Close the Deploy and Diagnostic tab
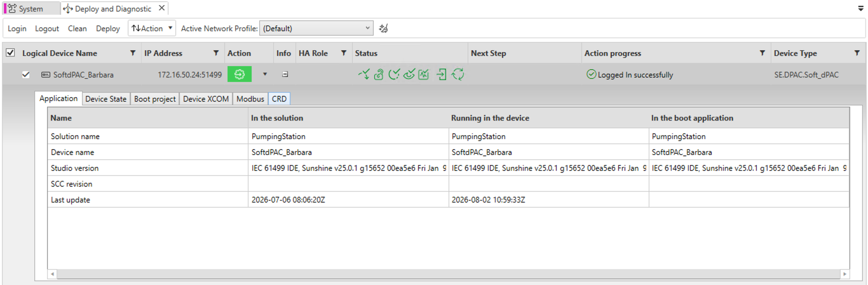 pyautogui.click(x=161, y=8)
